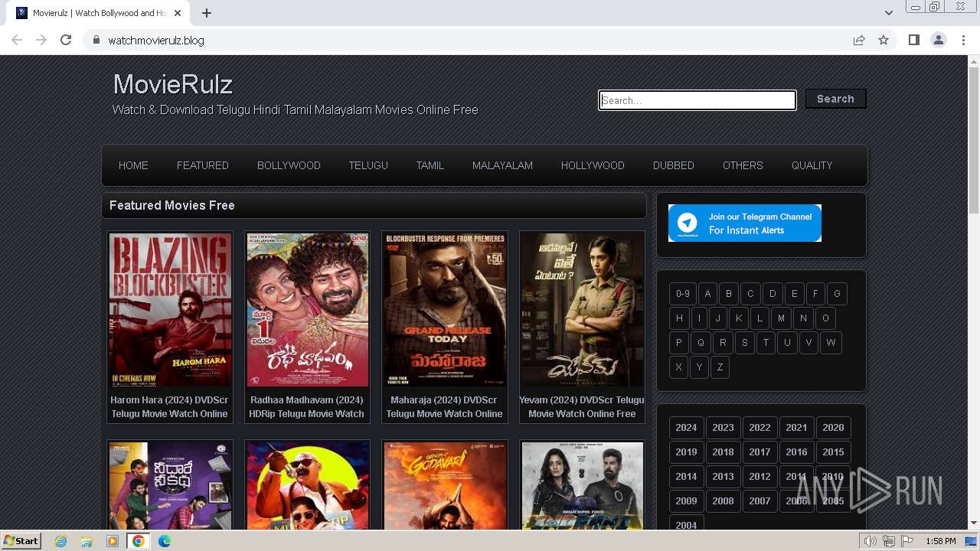Browse movies starting with letter G
This screenshot has height=551, width=980.
[837, 294]
